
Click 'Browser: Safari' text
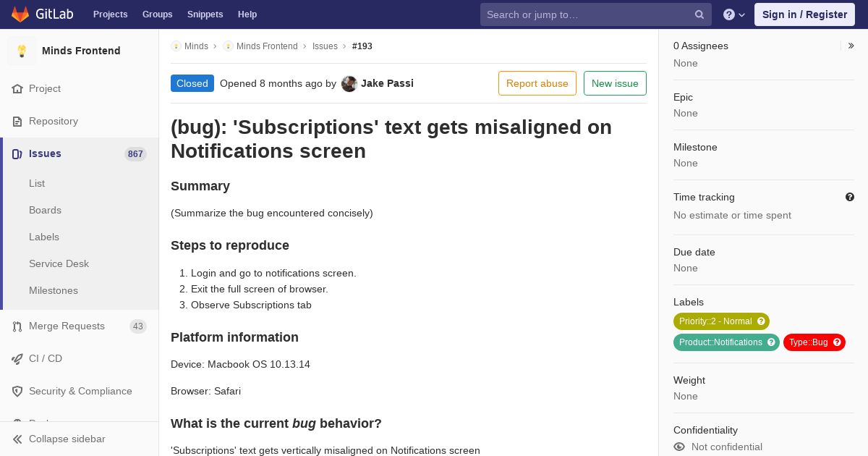[205, 391]
